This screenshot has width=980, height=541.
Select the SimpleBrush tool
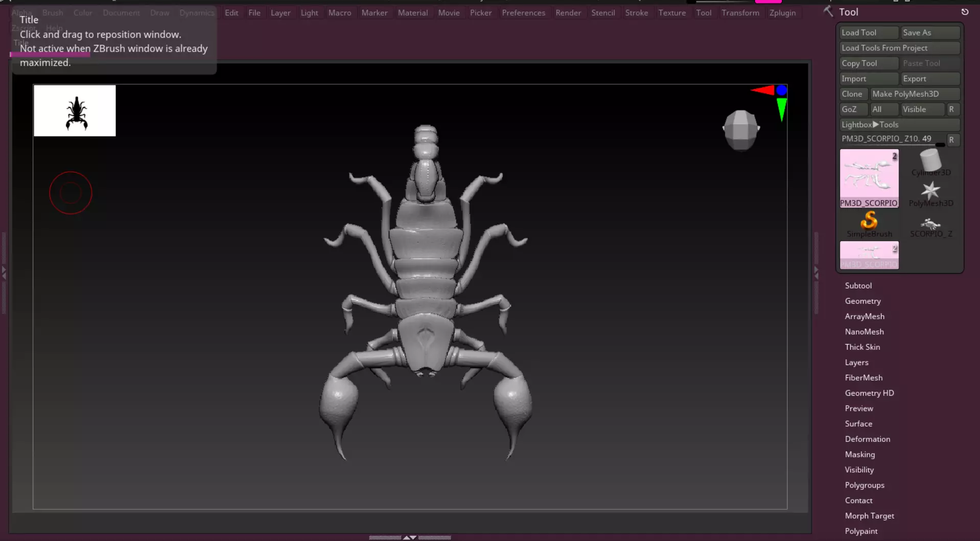(869, 224)
